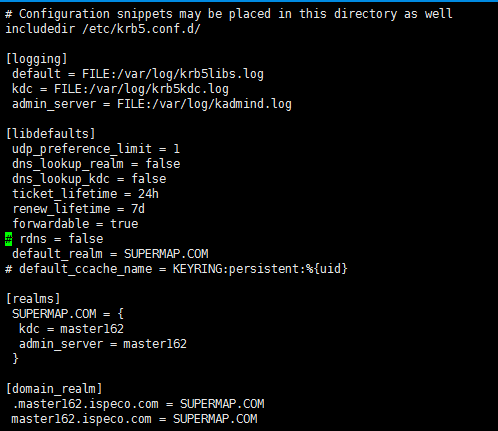Image resolution: width=498 pixels, height=431 pixels.
Task: Click the .master162.ispeco.com domain entry
Action: [86, 404]
